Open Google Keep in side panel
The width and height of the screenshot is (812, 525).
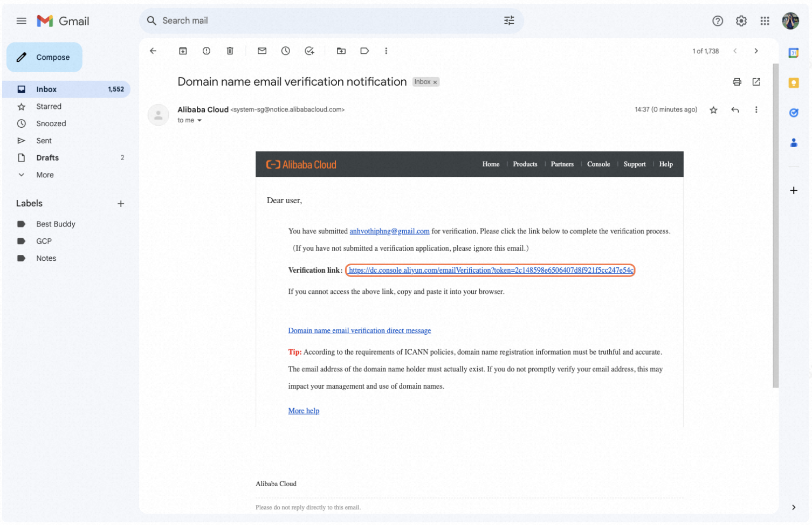[793, 83]
